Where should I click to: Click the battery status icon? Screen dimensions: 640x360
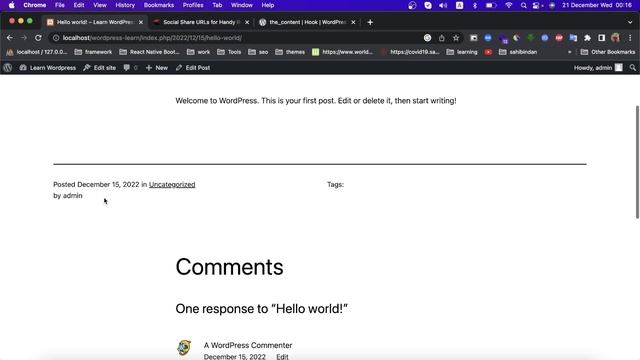pyautogui.click(x=491, y=5)
